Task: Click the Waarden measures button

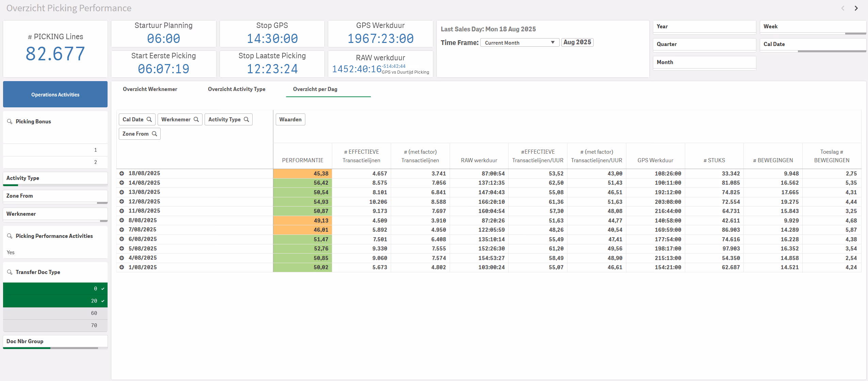Action: [290, 120]
